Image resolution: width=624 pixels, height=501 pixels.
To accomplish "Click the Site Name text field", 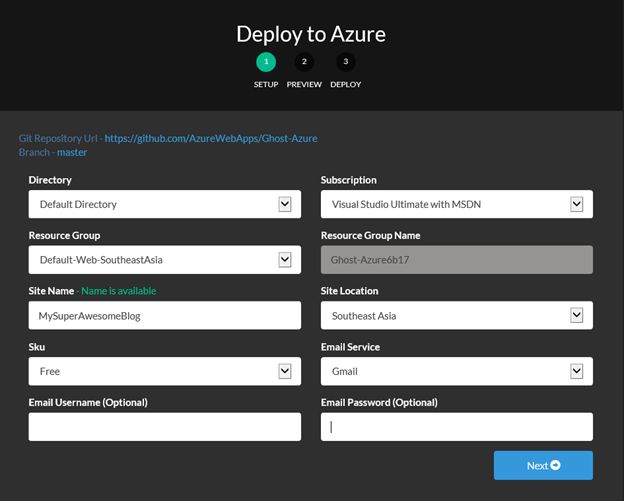I will 164,316.
